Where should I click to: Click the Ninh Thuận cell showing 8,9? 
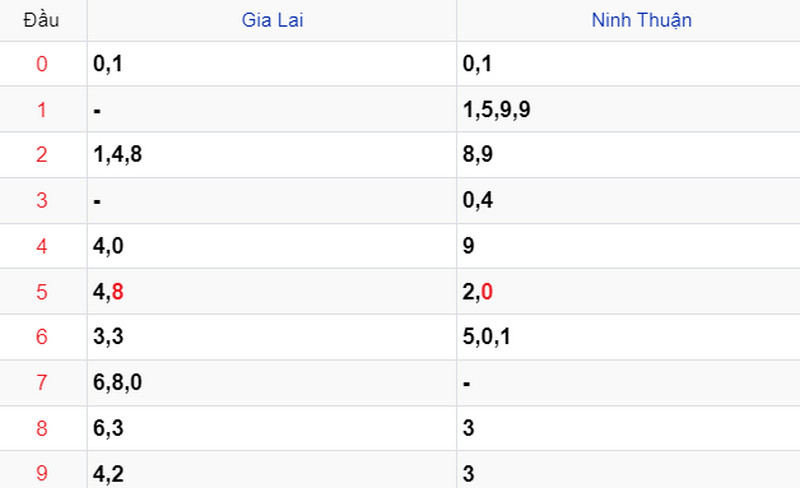point(628,155)
